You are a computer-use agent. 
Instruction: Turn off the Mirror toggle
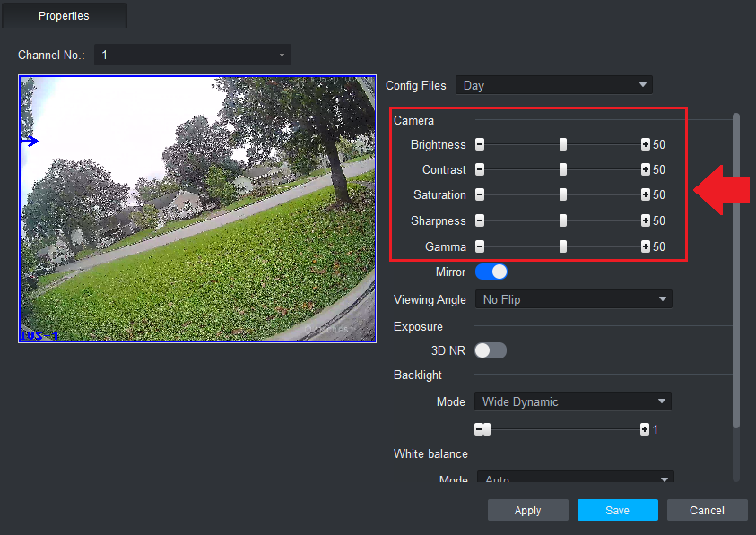pyautogui.click(x=491, y=272)
